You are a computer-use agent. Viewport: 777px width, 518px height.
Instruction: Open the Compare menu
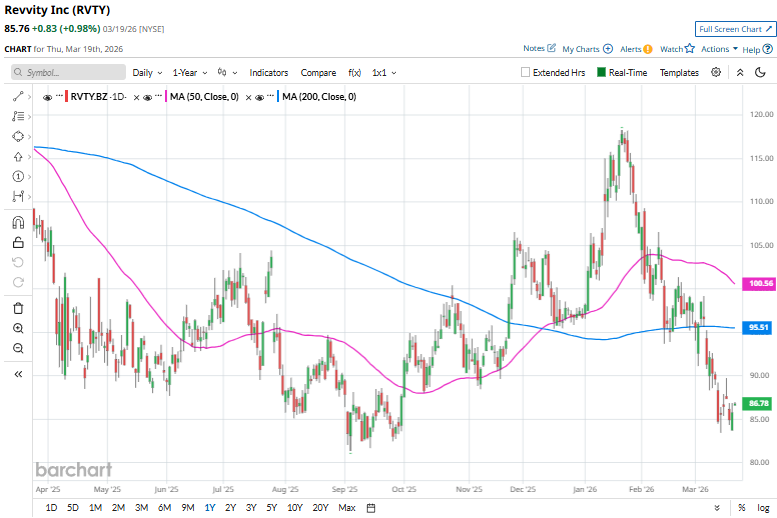(x=318, y=73)
